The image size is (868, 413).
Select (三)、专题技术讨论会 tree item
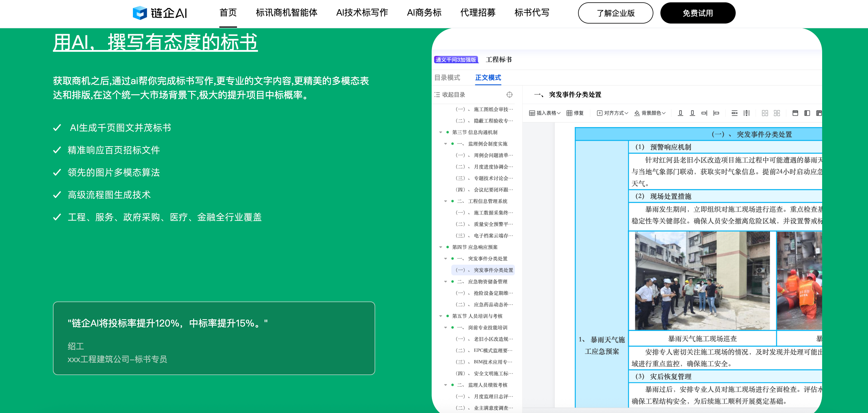click(x=484, y=178)
